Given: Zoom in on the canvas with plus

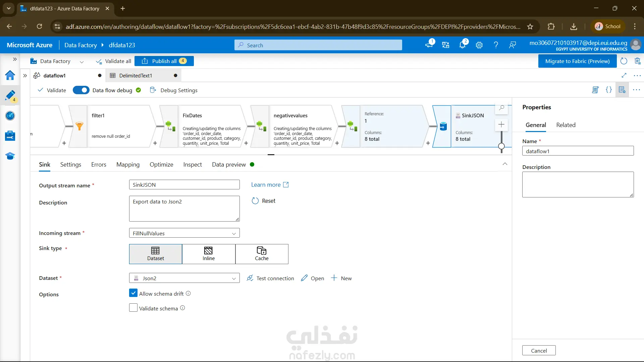Looking at the screenshot, I should (x=501, y=125).
